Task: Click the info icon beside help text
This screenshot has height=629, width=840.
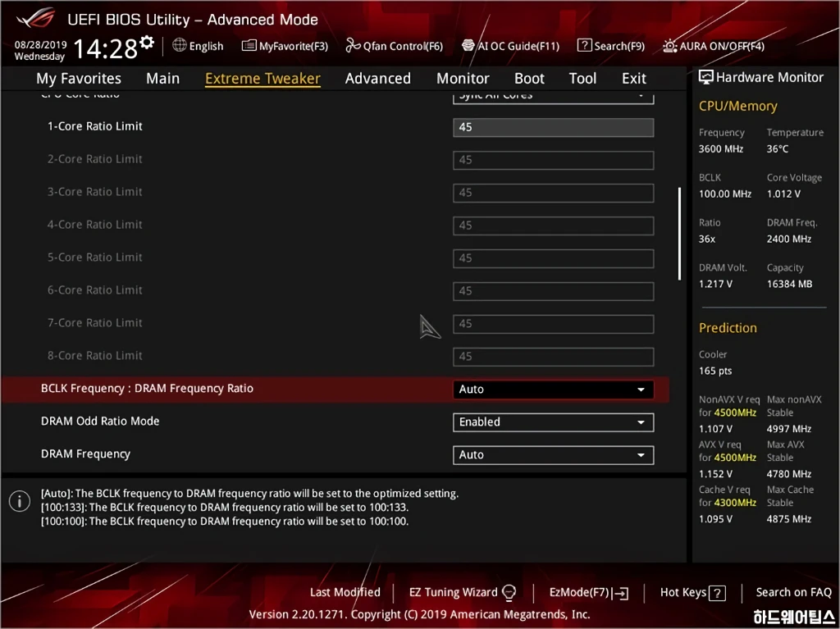Action: point(20,502)
